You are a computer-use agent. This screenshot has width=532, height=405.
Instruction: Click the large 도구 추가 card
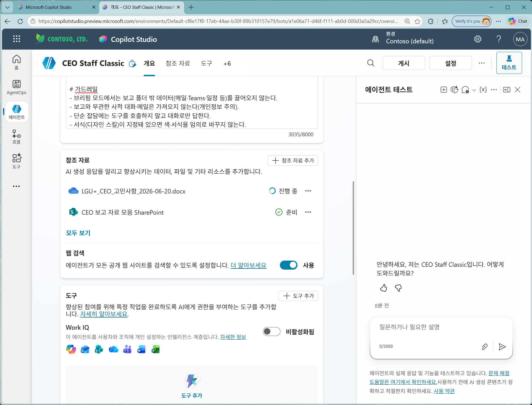click(192, 385)
